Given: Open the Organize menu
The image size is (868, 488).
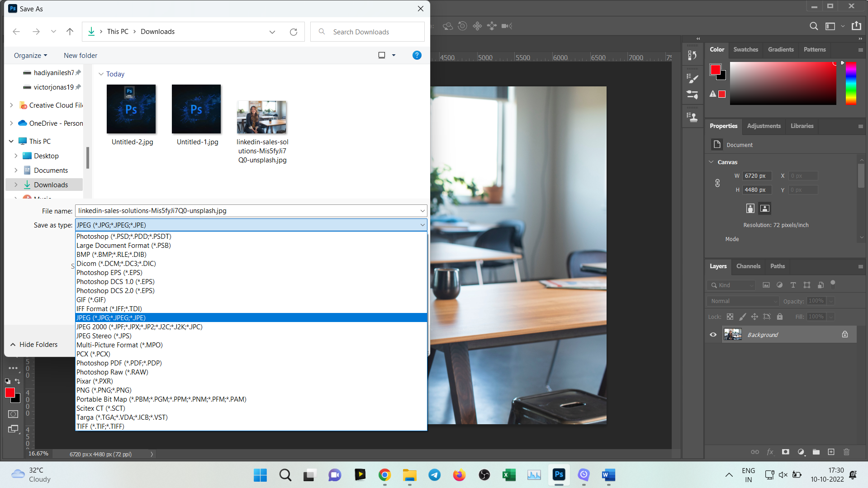Looking at the screenshot, I should pyautogui.click(x=30, y=55).
